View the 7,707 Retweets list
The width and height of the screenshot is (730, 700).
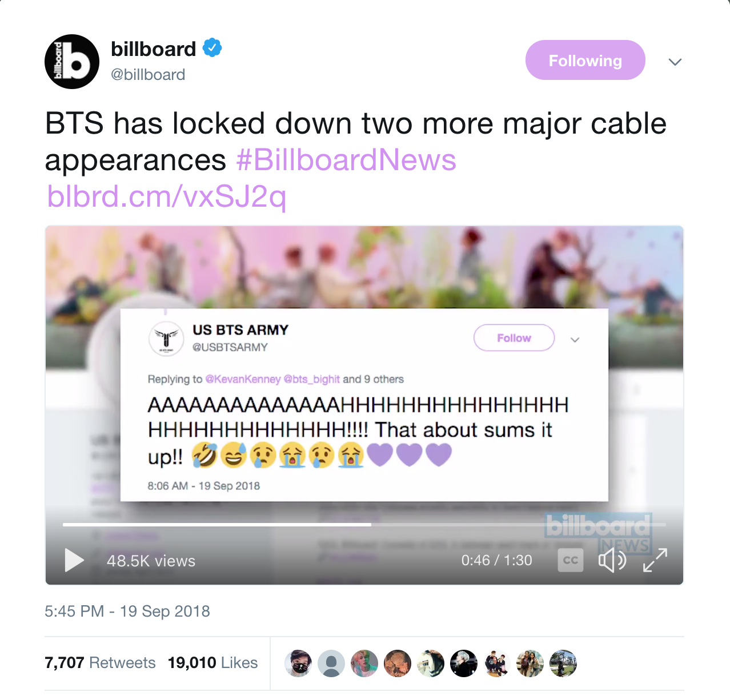pyautogui.click(x=100, y=662)
